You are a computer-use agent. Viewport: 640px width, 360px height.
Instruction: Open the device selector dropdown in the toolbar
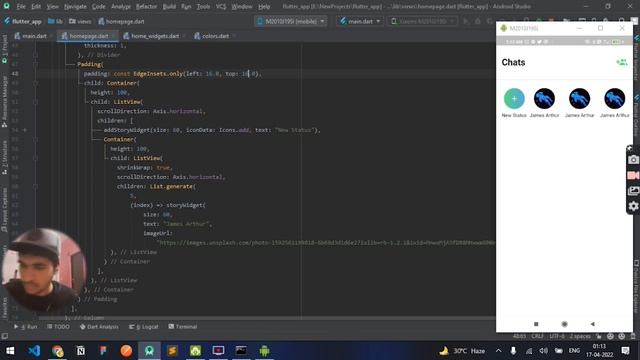pos(290,21)
